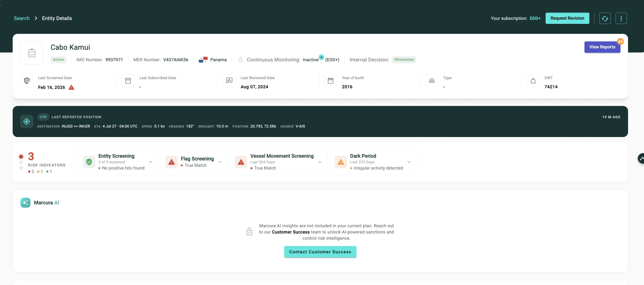Open the three-dot more options menu
644x285 pixels.
pos(621,18)
